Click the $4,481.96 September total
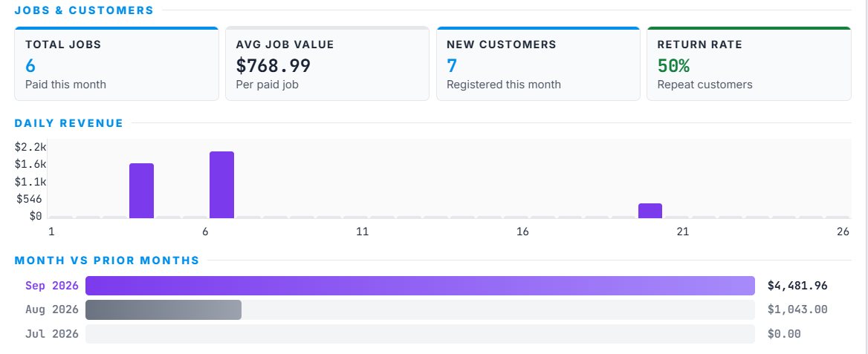Image resolution: width=868 pixels, height=354 pixels. (x=797, y=286)
